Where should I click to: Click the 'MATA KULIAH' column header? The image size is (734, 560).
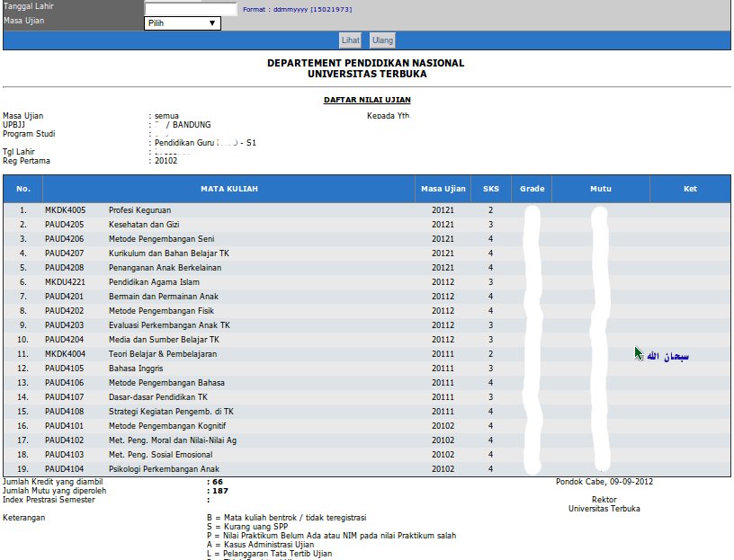(228, 189)
